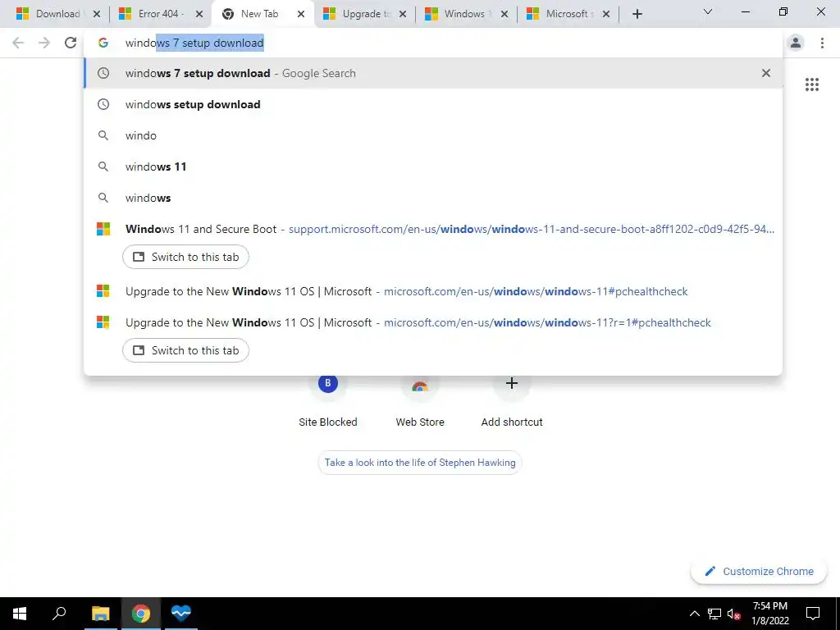Pick the plain 'windows' search suggestion
The height and width of the screenshot is (630, 840).
coord(433,198)
